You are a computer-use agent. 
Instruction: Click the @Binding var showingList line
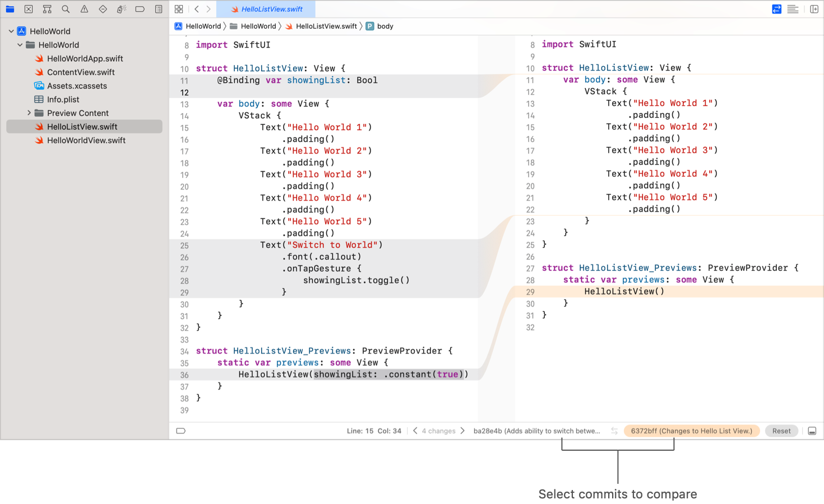(x=297, y=80)
